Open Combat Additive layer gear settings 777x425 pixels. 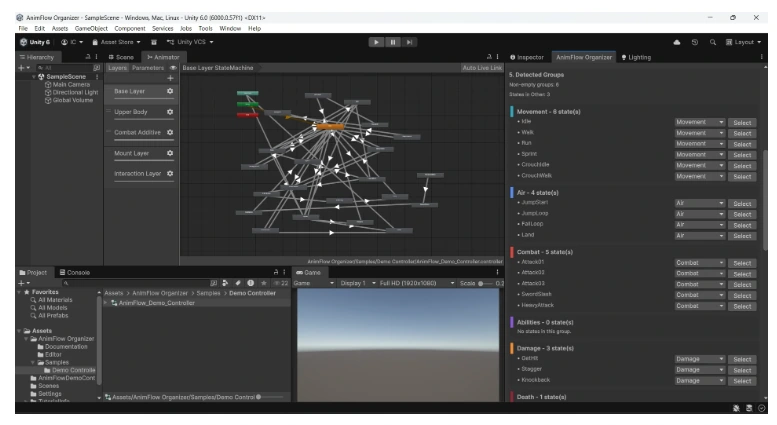[x=170, y=132]
